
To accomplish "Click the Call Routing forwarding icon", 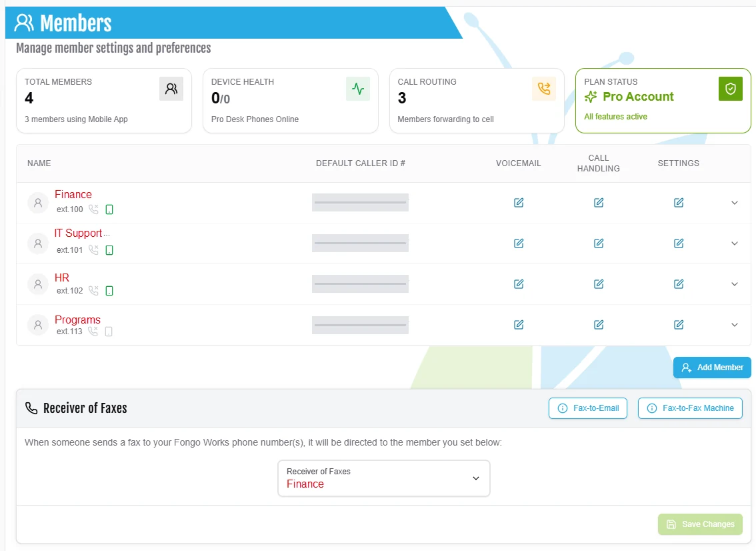I will [544, 89].
